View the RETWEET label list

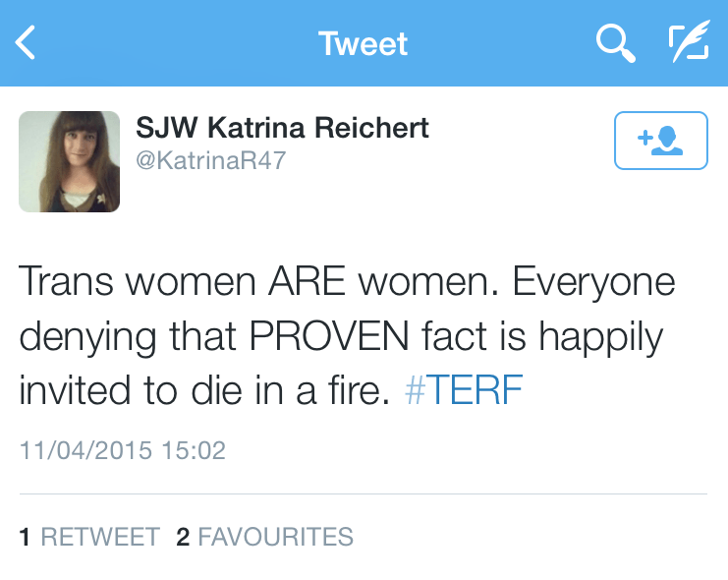pos(100,537)
